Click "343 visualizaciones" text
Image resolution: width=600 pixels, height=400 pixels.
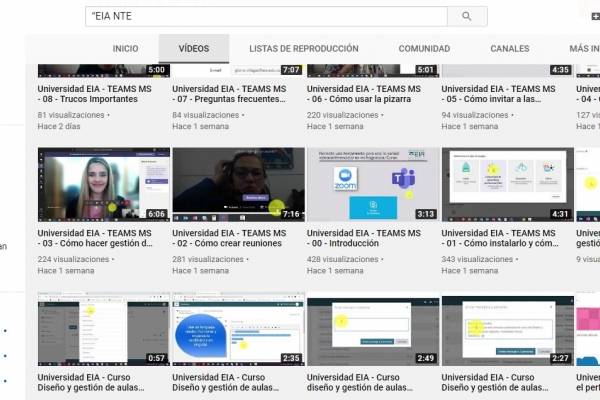[x=477, y=259]
